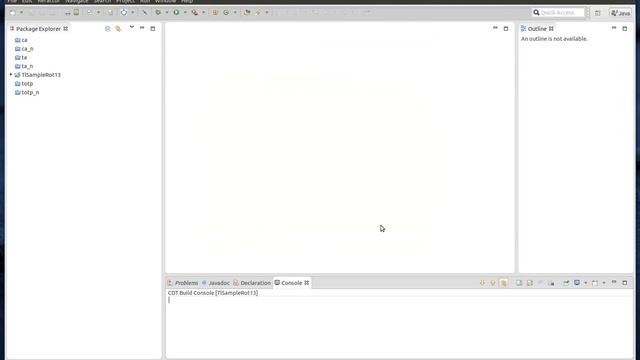Expand the TISampleRot13 project
This screenshot has height=360, width=640.
pos(11,75)
